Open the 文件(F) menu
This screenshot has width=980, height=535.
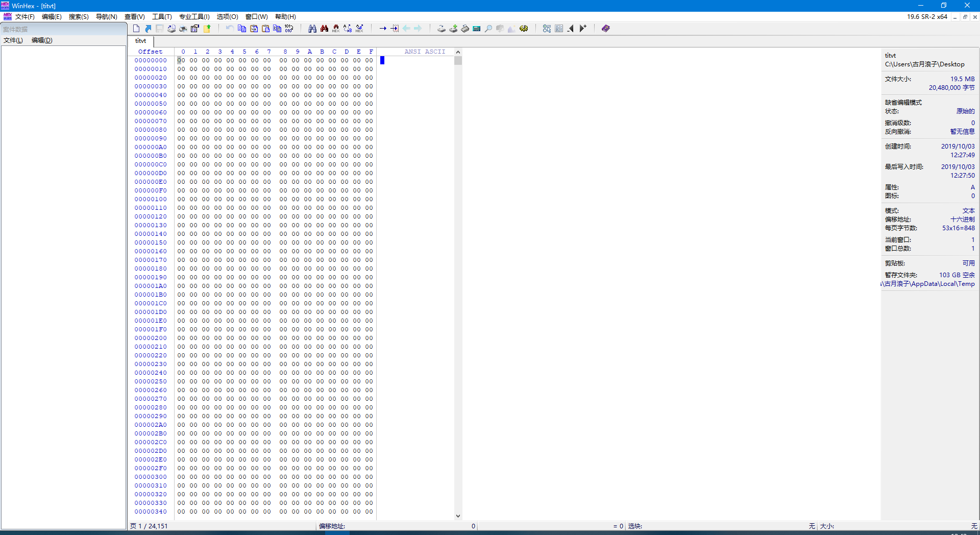tap(25, 17)
